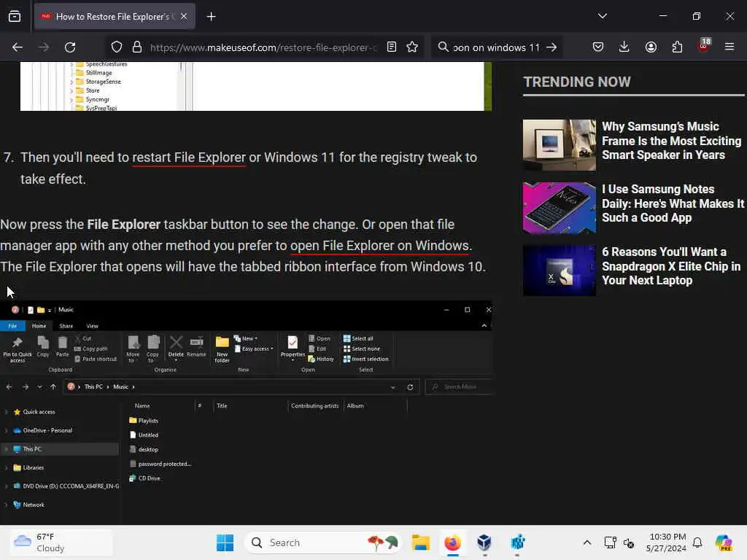Open the Firefox account menu
The image size is (747, 560).
651,47
